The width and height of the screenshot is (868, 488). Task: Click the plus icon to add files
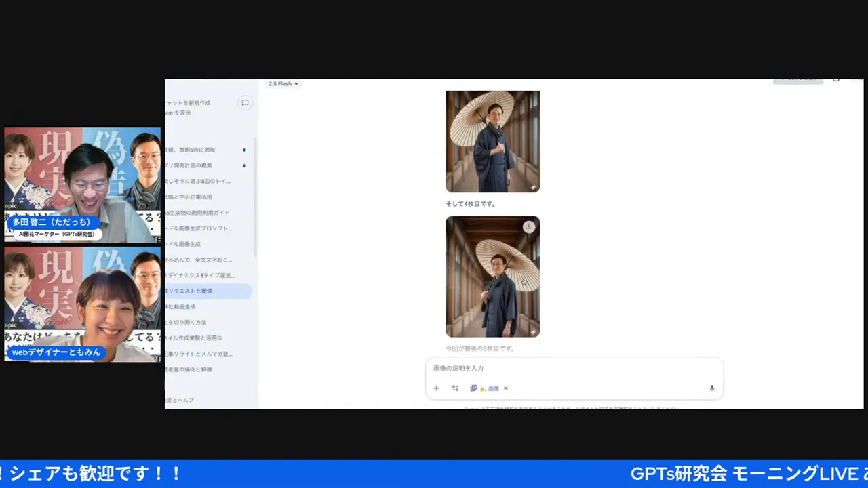point(436,388)
